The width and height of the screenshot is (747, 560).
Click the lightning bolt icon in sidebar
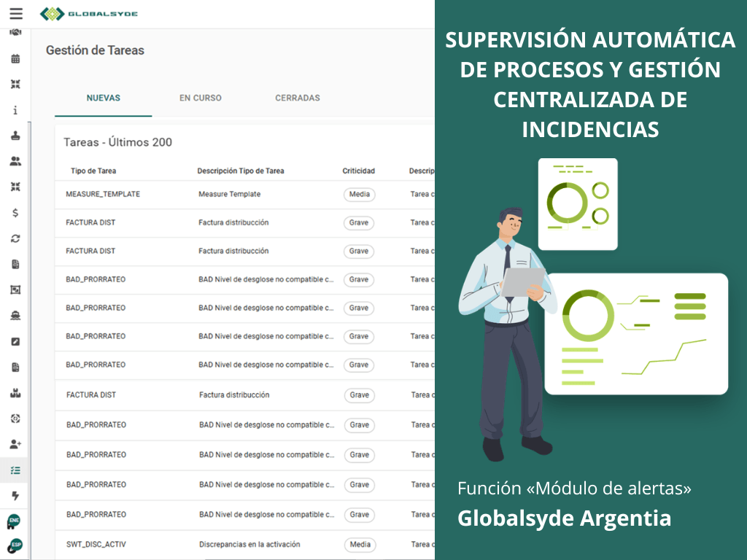15,496
